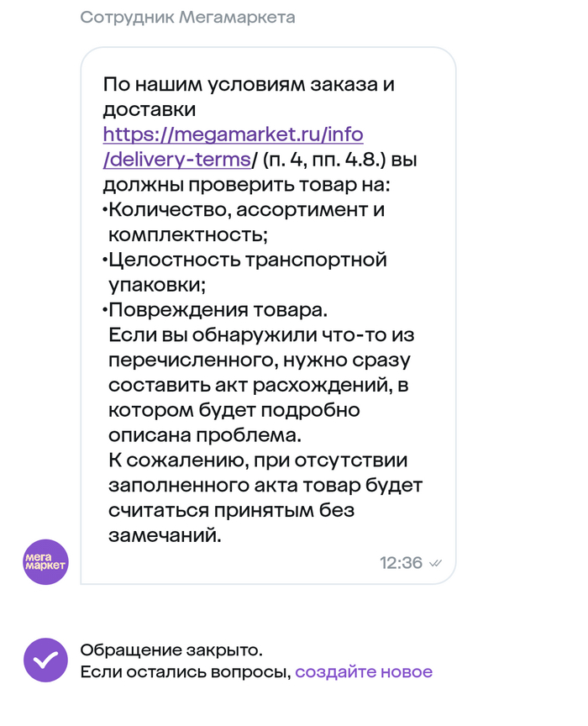588x726 pixels.
Task: Click the "Сотрудник Мегамаркета" sender label
Action: 187,18
